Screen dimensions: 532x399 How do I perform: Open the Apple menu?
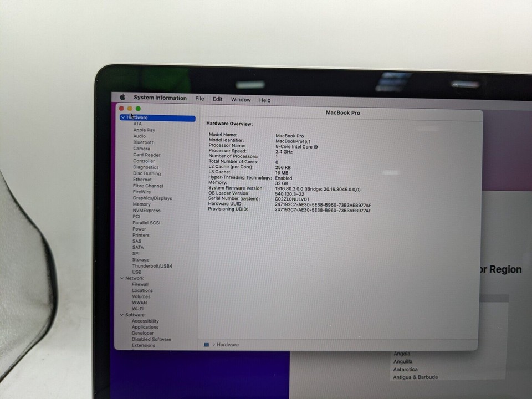pyautogui.click(x=121, y=98)
